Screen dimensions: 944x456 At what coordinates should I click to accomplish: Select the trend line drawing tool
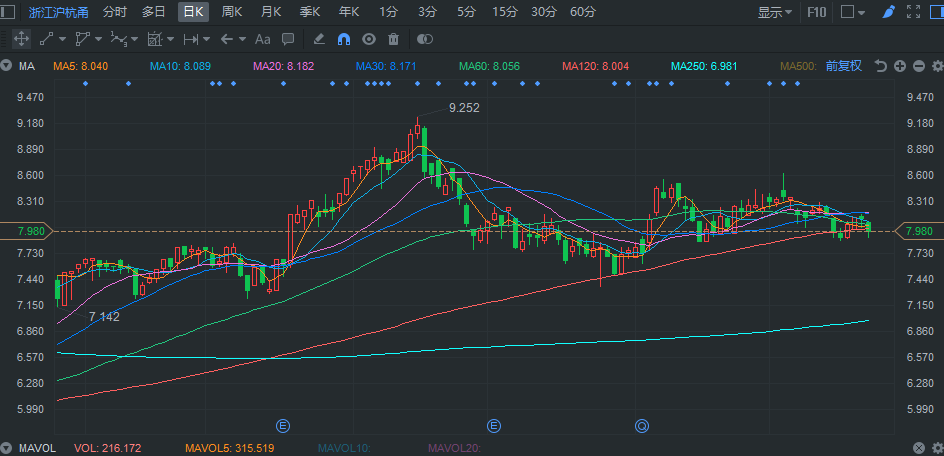[x=46, y=39]
